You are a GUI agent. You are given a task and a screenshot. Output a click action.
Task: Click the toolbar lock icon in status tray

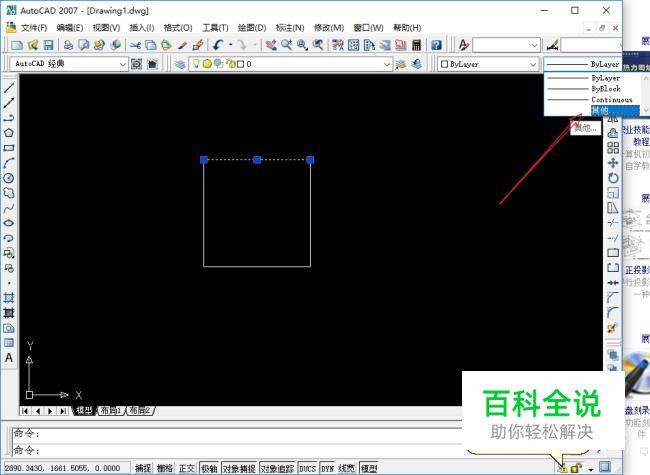pyautogui.click(x=576, y=468)
